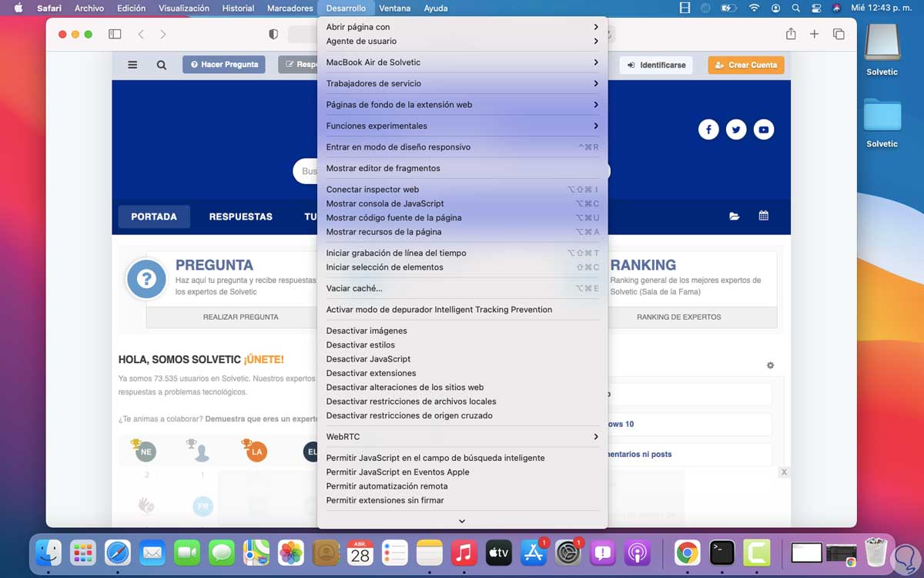Launch Google Chrome from the Dock
This screenshot has height=578, width=924.
point(687,552)
